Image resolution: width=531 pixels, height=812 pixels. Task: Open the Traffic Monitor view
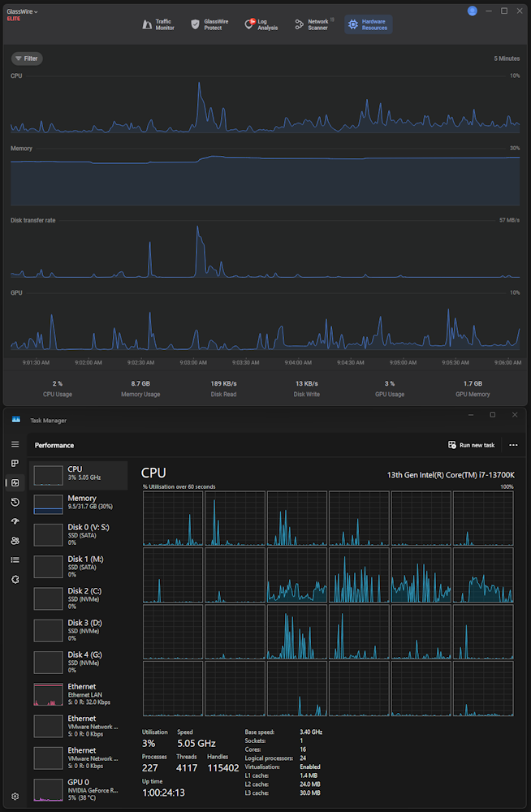click(x=158, y=24)
